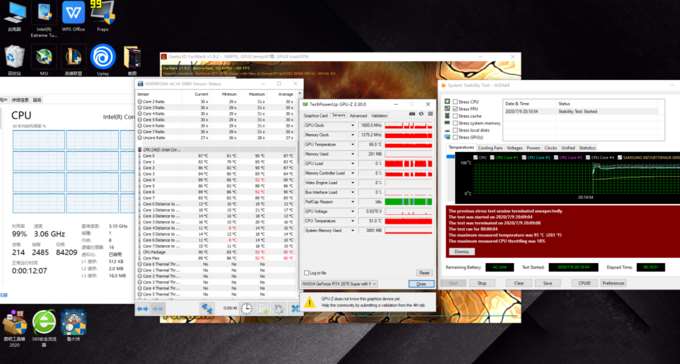
Task: Open AIDA64 Clocks tab
Action: coord(550,148)
